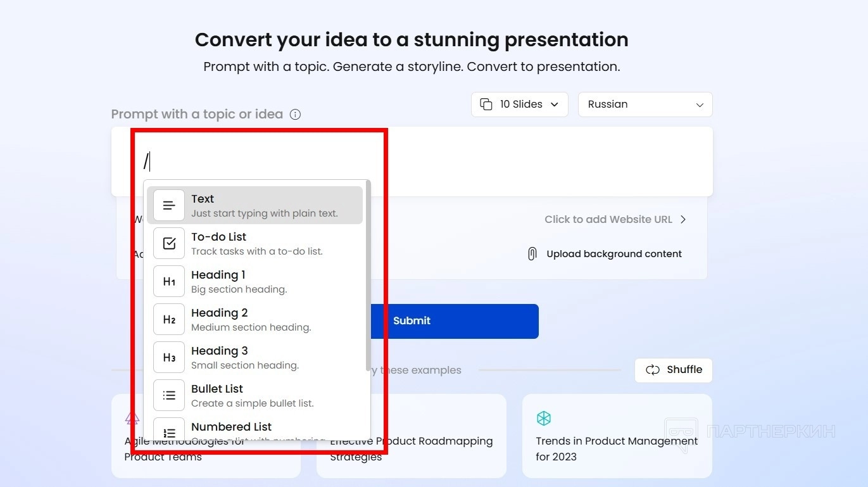Click the H2 heading icon
Screen dimensions: 868x487
tap(169, 319)
